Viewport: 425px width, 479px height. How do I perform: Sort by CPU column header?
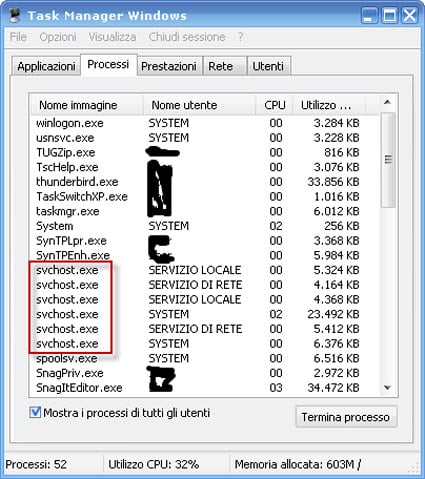[x=274, y=105]
